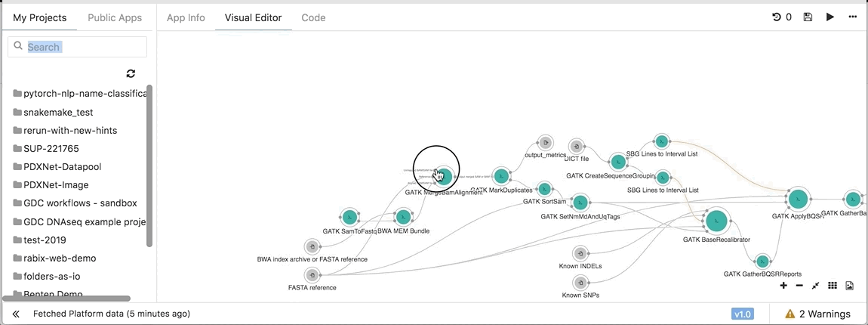This screenshot has height=325, width=868.
Task: Select the lower SBG Lines to Interval List node
Action: [663, 178]
